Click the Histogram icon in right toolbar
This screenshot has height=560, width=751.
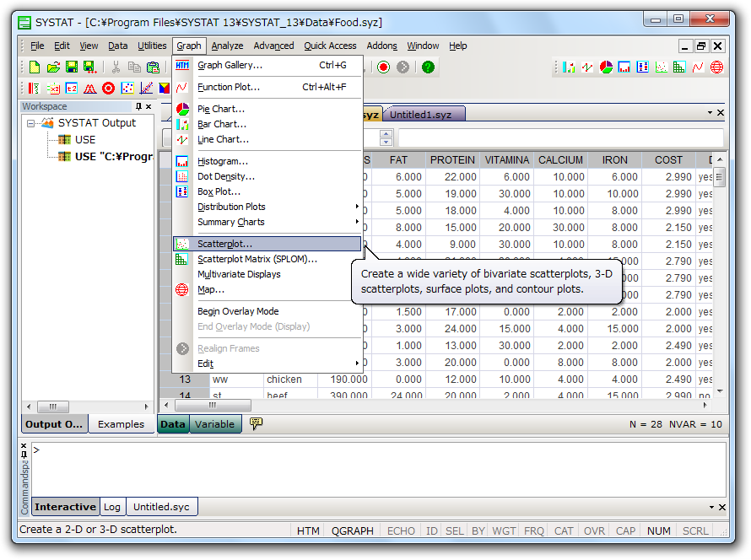click(624, 67)
